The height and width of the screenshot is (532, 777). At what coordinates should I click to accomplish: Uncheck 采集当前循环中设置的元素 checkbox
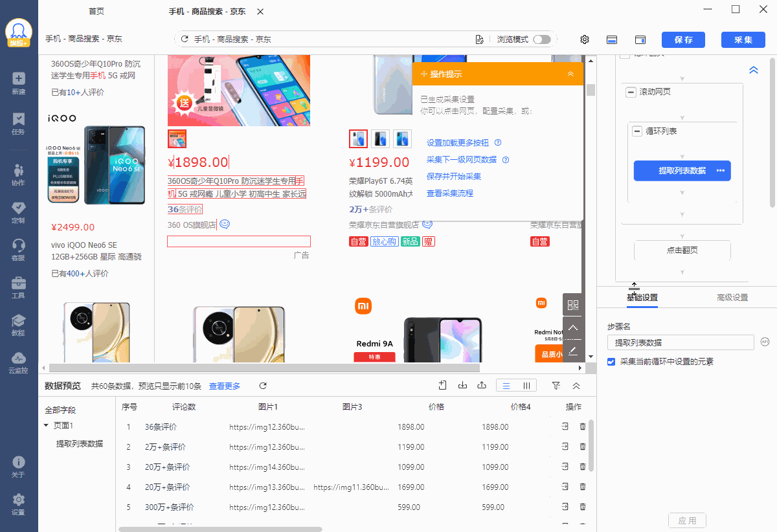[611, 362]
